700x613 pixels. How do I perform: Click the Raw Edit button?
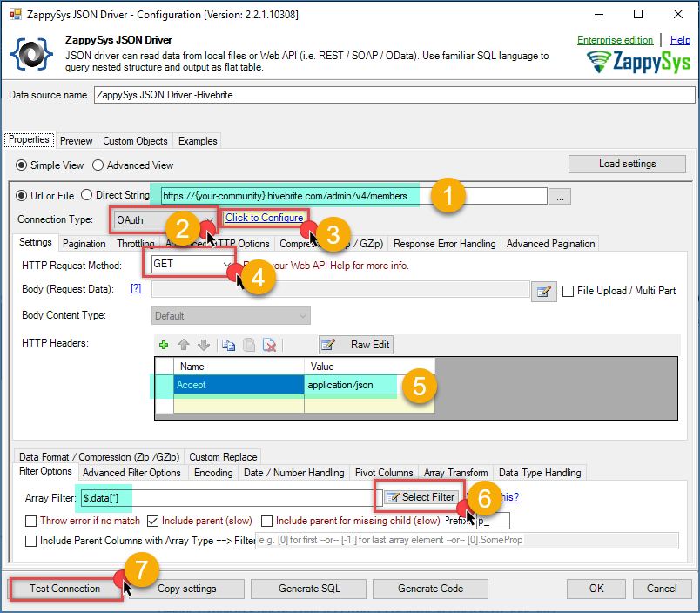pyautogui.click(x=356, y=345)
